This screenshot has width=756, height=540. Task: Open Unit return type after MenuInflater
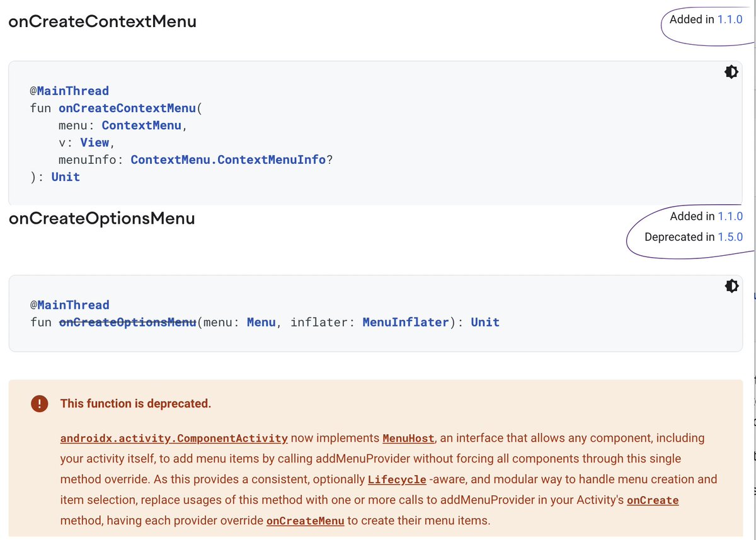(485, 322)
